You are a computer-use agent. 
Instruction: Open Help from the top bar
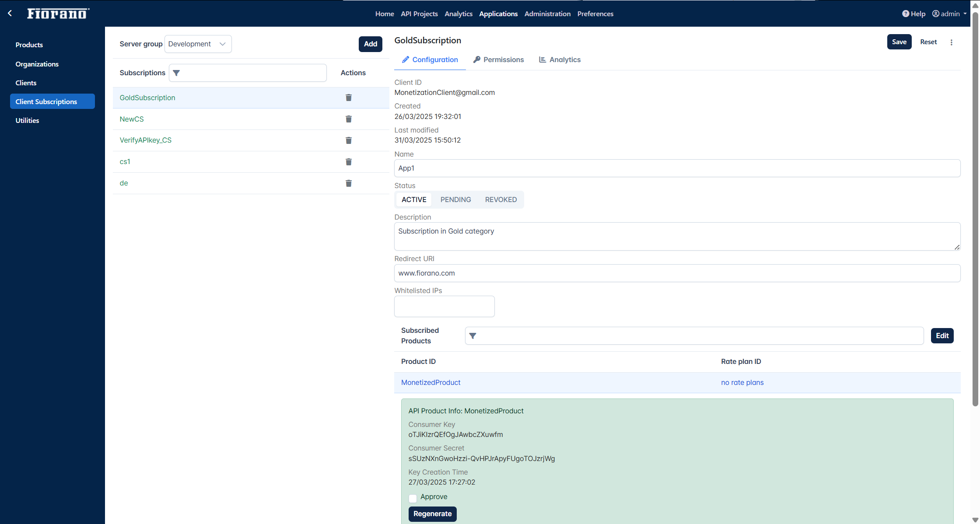(x=913, y=14)
